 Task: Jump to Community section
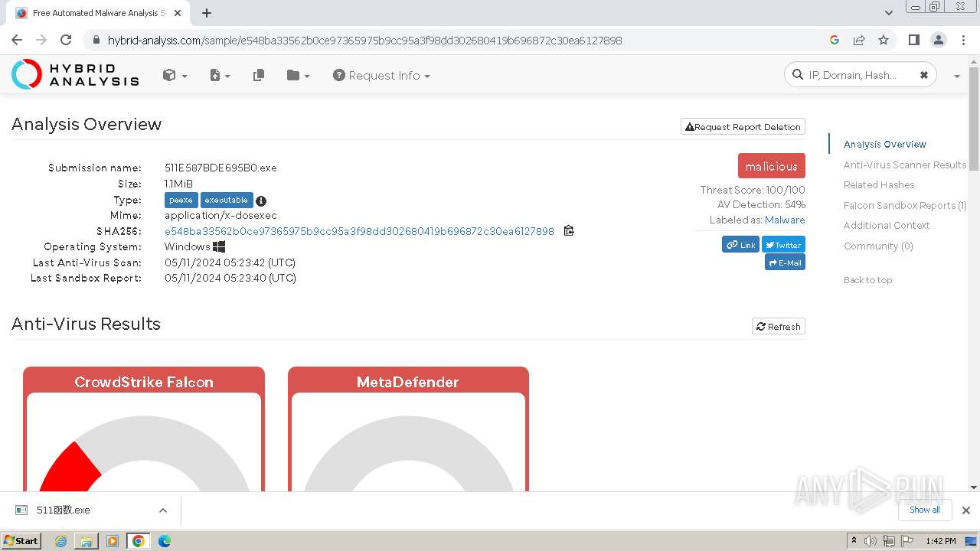(878, 246)
